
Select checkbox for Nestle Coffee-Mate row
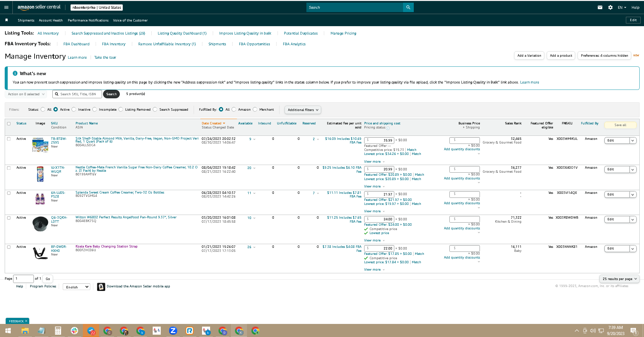[9, 168]
